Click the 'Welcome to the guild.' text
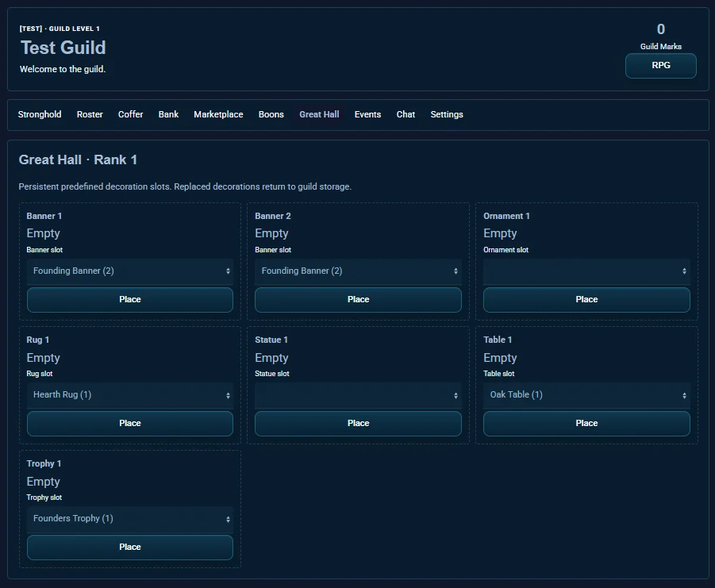 coord(63,69)
